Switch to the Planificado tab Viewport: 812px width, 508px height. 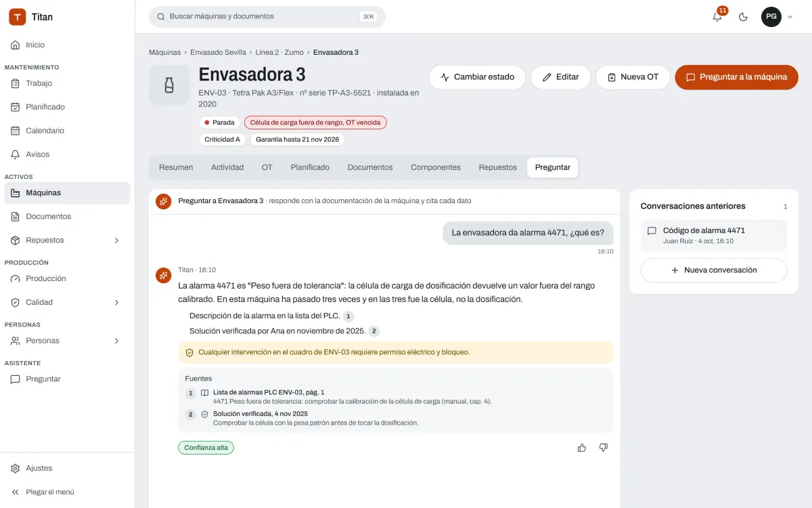pyautogui.click(x=310, y=167)
